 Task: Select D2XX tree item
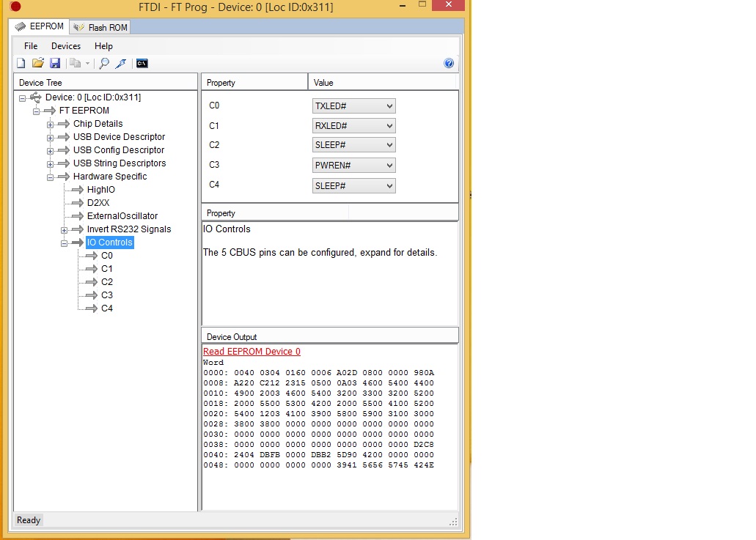point(98,203)
